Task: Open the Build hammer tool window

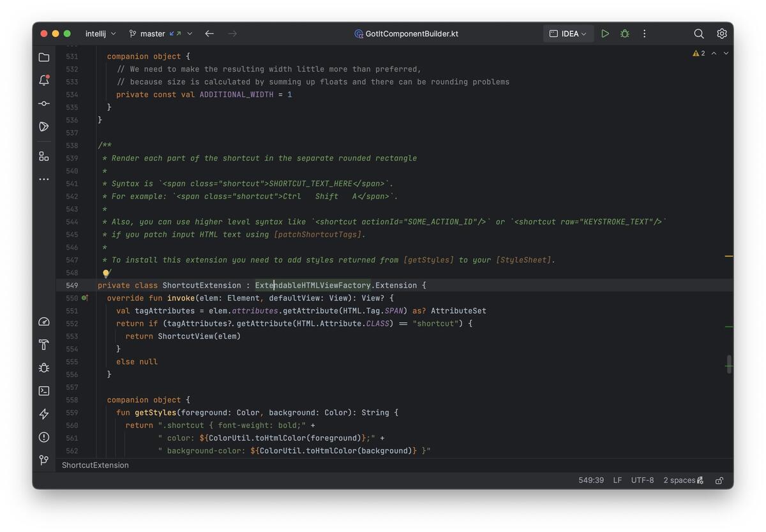Action: (44, 345)
